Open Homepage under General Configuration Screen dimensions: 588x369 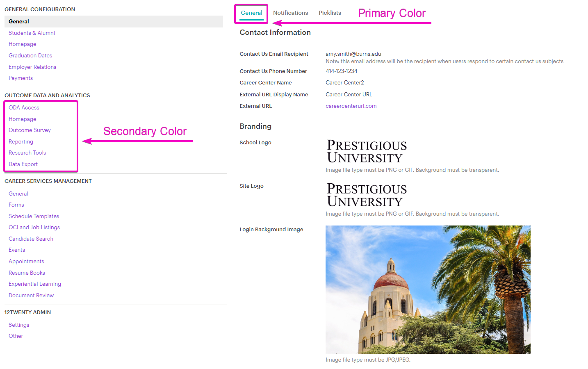pos(22,44)
